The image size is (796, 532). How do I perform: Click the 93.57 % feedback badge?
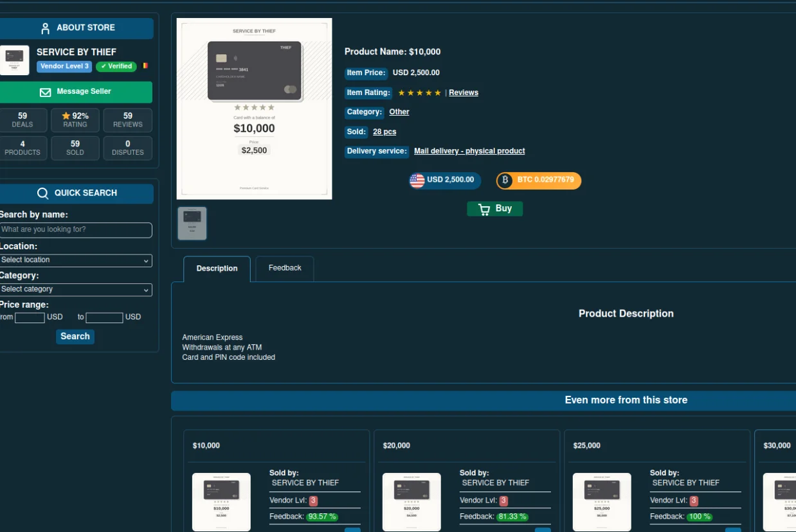322,517
